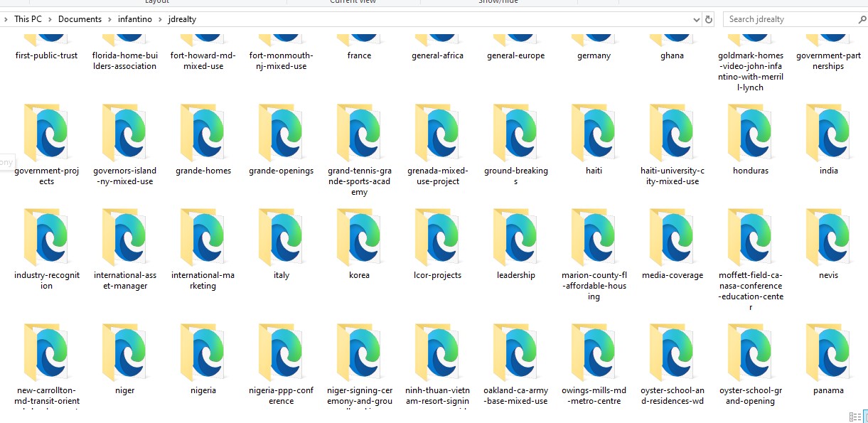Select the oyster-school-and-residences folder icon
868x423 pixels.
[x=672, y=353]
